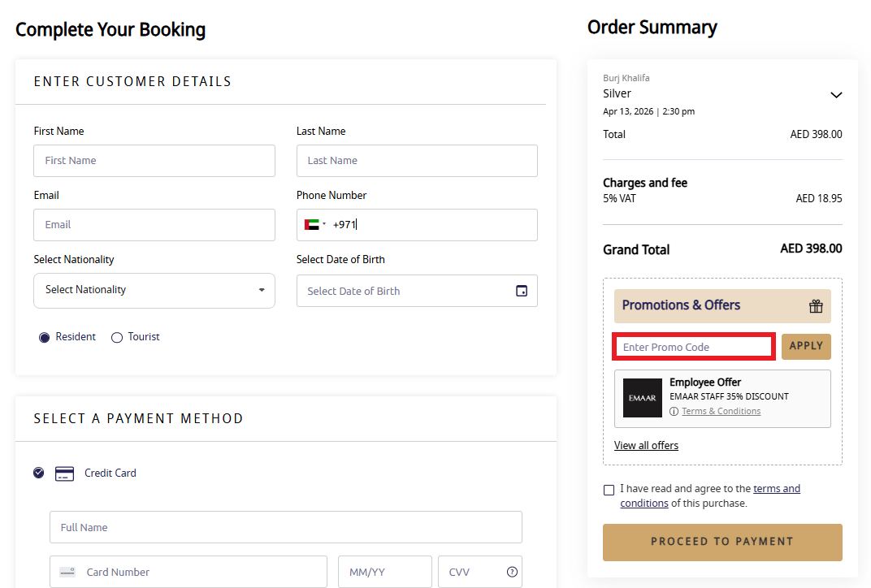871x588 pixels.
Task: Open the phone country code selector
Action: 317,224
